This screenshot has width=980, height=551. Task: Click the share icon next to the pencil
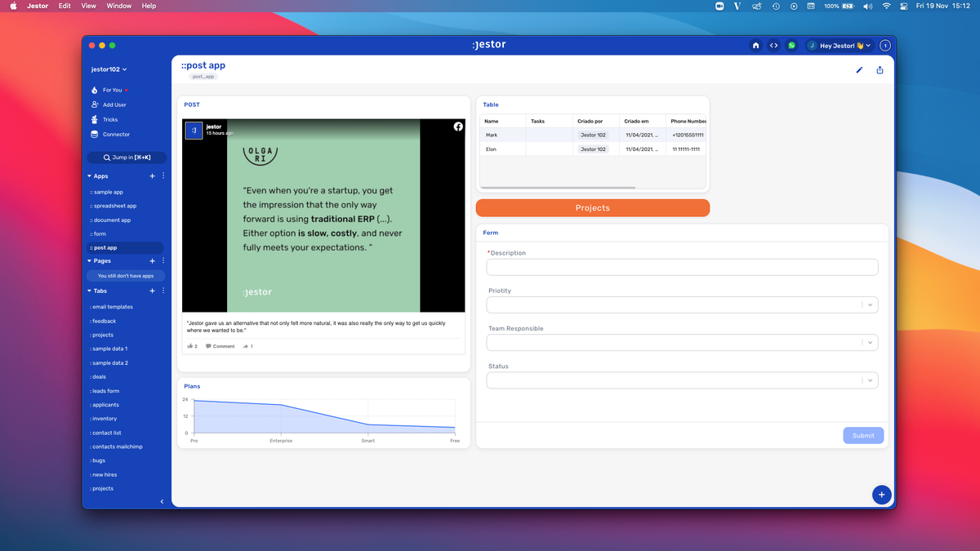click(x=880, y=70)
